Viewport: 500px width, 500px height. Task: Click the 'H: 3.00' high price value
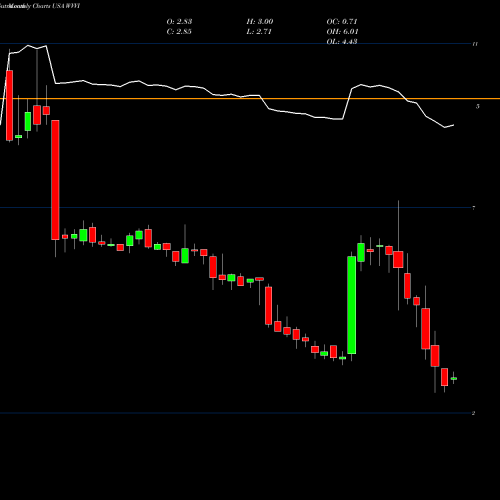point(260,22)
